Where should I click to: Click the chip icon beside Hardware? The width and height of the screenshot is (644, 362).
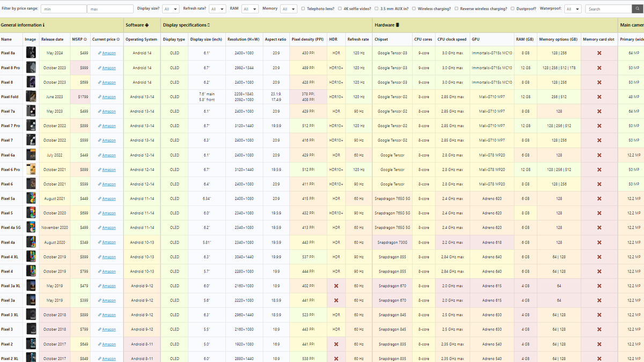398,25
